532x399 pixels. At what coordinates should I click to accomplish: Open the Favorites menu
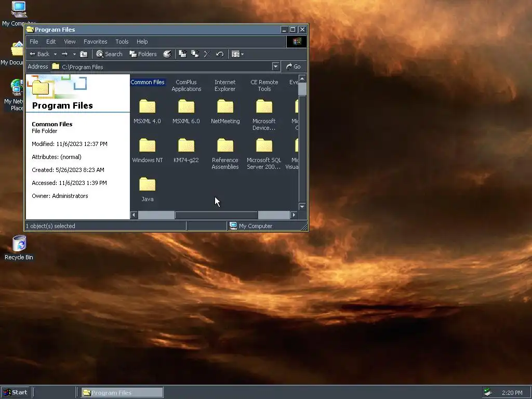[x=96, y=42]
